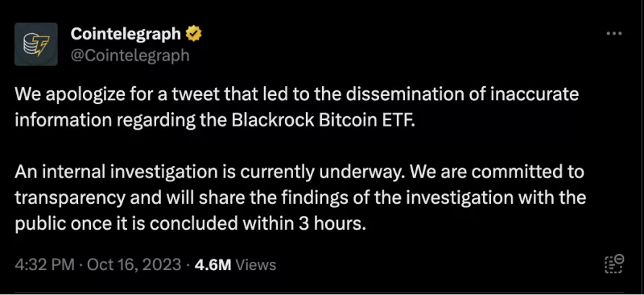Open the Cointelegraph profile avatar

[36, 44]
